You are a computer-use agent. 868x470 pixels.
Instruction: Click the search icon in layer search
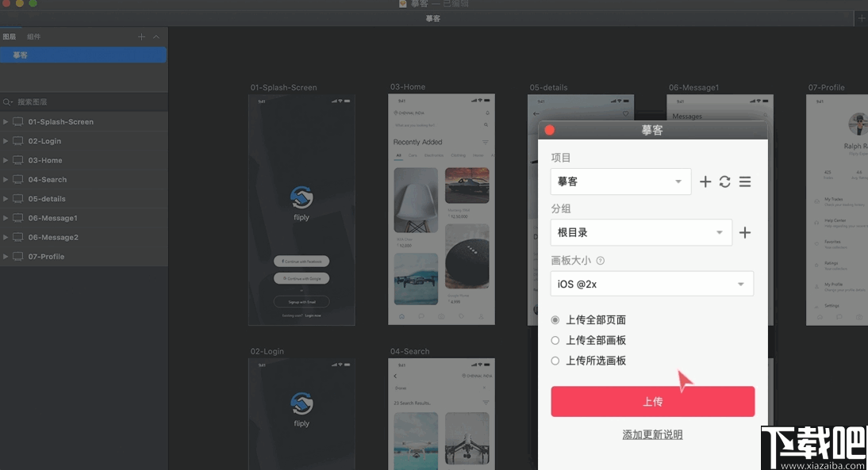click(8, 102)
